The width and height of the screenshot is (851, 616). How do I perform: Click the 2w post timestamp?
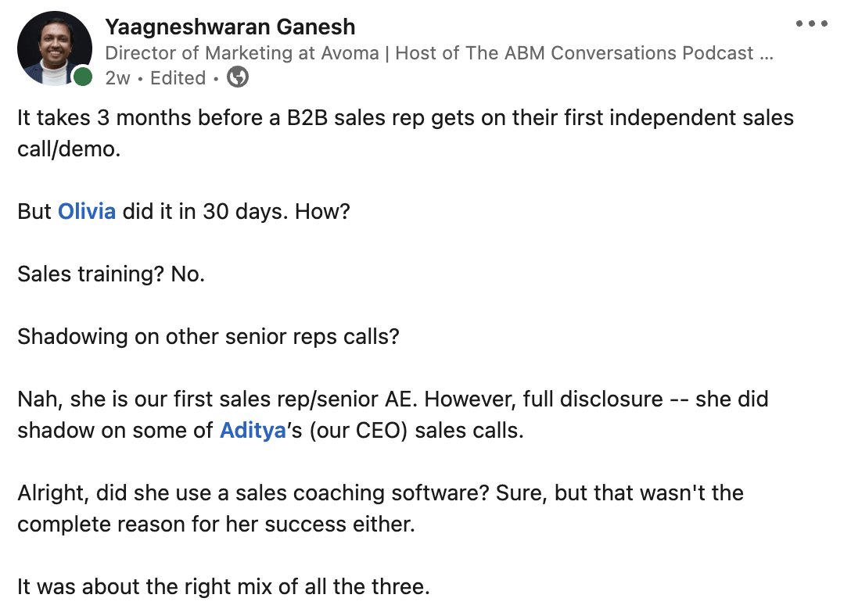[x=117, y=78]
